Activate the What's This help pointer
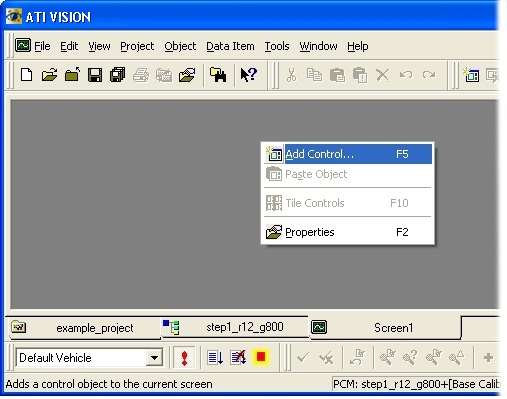This screenshot has height=399, width=507. pos(249,75)
